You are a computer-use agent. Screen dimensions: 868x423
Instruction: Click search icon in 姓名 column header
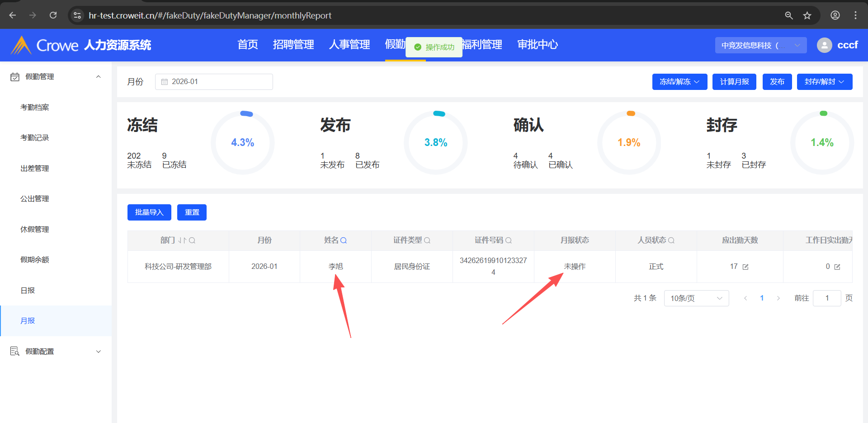tap(344, 240)
